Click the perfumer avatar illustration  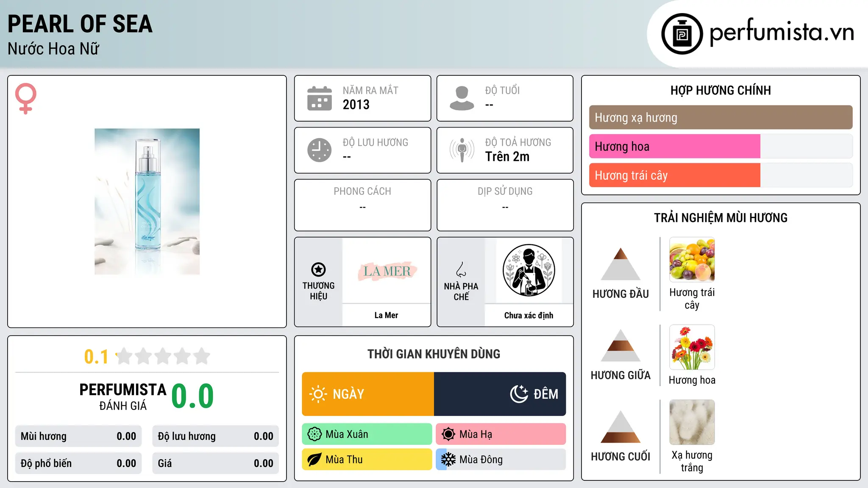click(529, 270)
